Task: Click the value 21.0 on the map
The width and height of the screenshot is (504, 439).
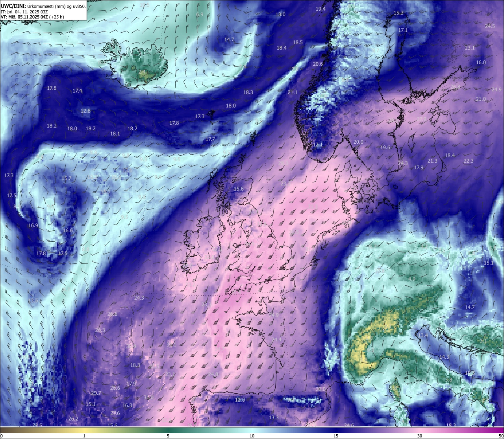Action: click(481, 99)
